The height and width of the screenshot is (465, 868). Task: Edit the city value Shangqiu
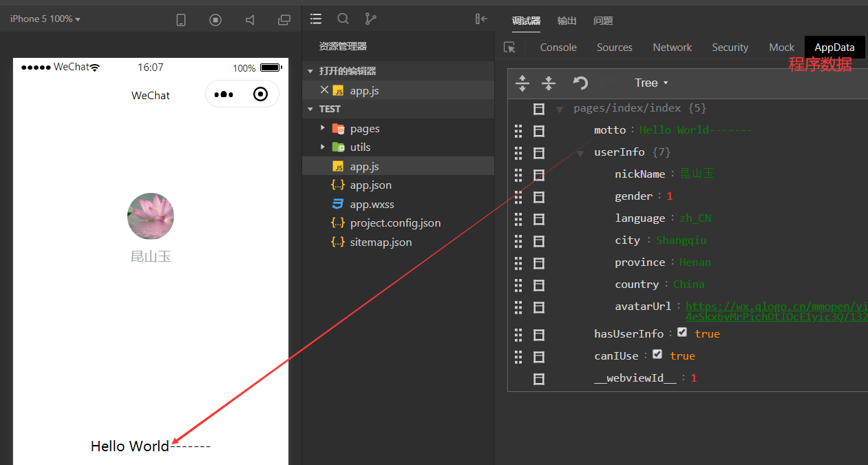681,240
